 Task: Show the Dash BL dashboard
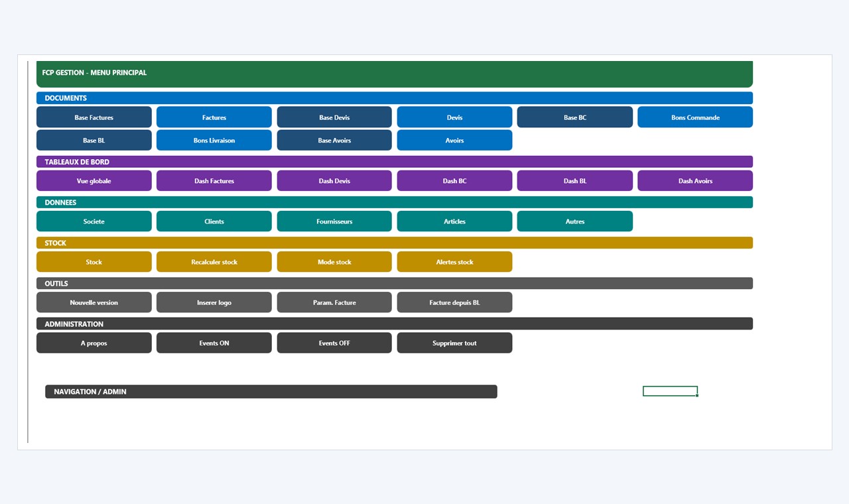pyautogui.click(x=575, y=181)
